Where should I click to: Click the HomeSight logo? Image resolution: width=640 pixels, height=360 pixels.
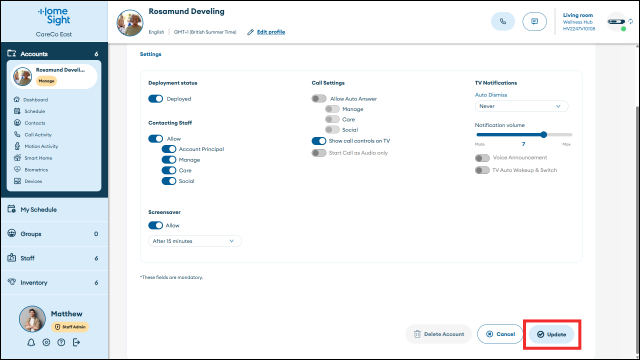pos(54,16)
